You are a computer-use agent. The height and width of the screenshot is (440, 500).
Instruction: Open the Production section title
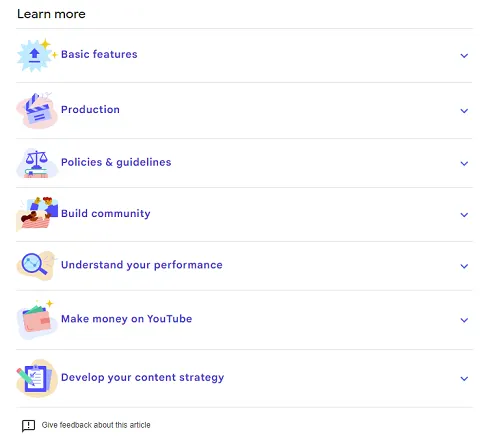point(90,109)
